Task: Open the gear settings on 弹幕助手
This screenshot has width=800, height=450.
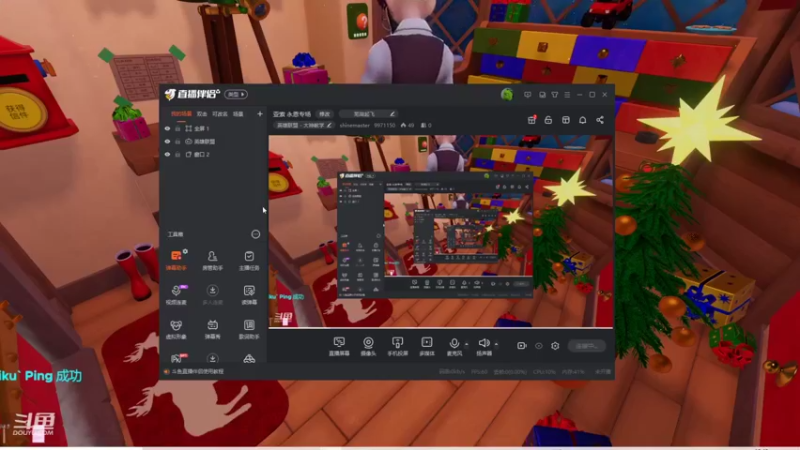Action: tap(185, 251)
